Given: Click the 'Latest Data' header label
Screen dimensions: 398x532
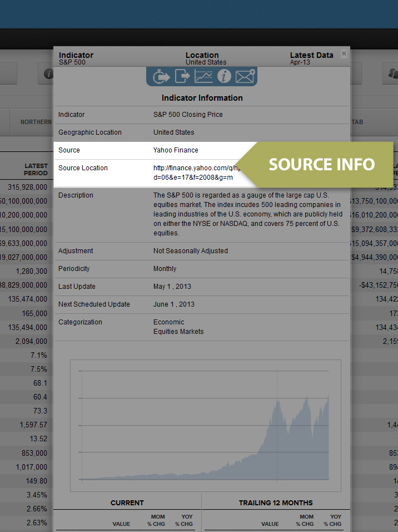Looking at the screenshot, I should point(311,55).
